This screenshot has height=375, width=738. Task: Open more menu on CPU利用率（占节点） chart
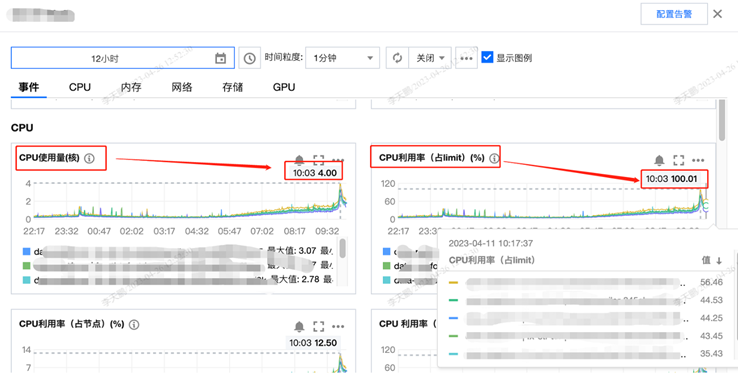(x=338, y=327)
